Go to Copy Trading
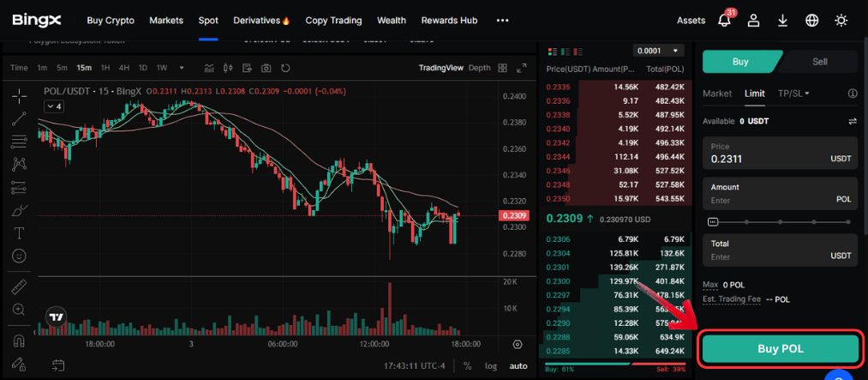This screenshot has width=868, height=380. 333,21
